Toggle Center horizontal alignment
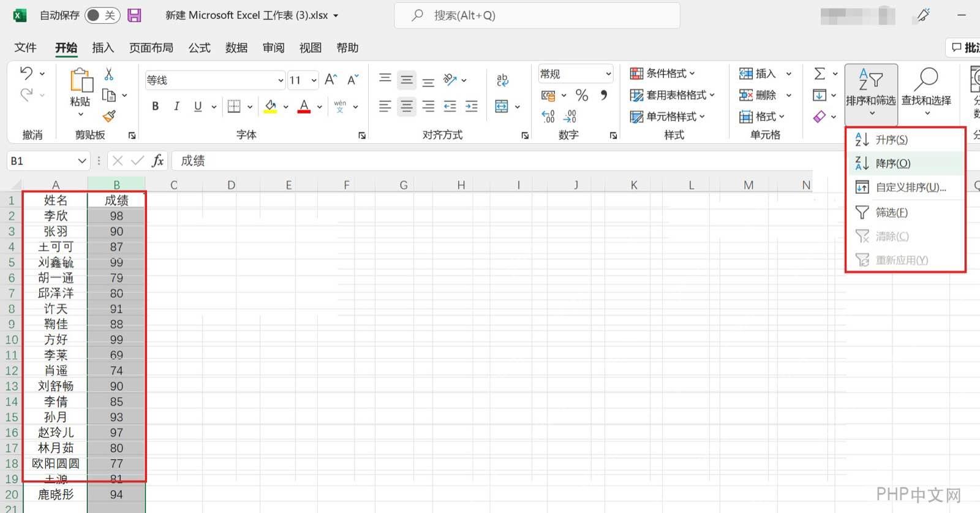This screenshot has width=980, height=513. point(406,107)
